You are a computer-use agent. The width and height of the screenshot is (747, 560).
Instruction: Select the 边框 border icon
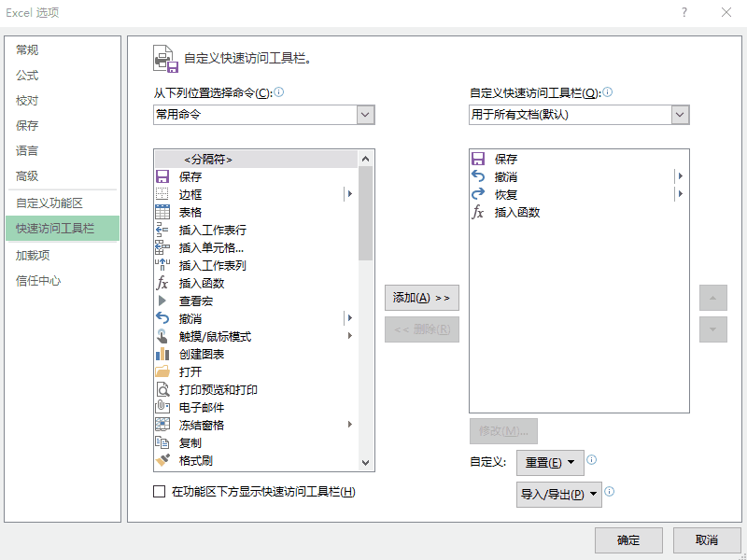(162, 194)
